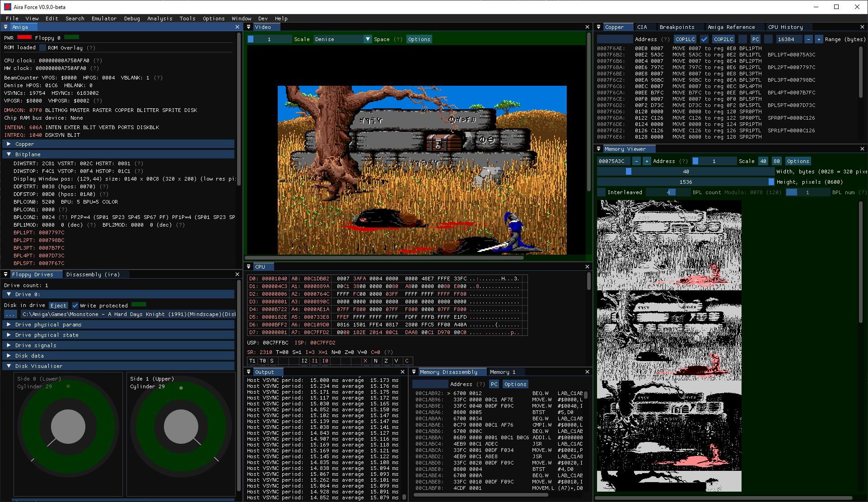Viewport: 868px width, 502px height.
Task: Open the Floppy Drives dock menu arrow
Action: [x=5, y=274]
